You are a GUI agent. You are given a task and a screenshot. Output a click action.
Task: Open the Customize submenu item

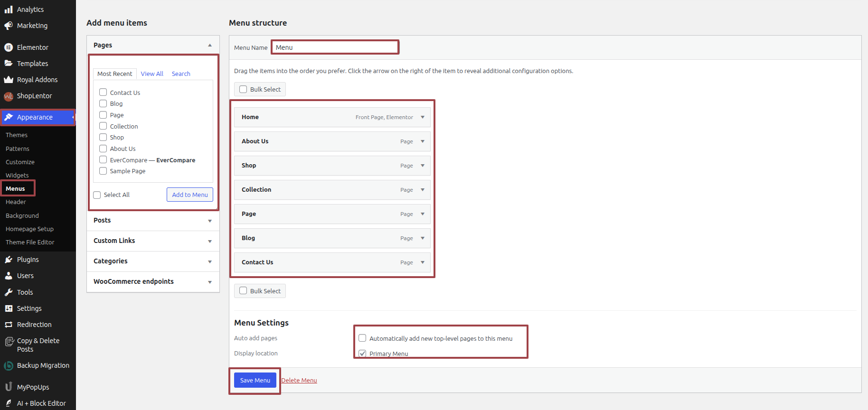(20, 162)
